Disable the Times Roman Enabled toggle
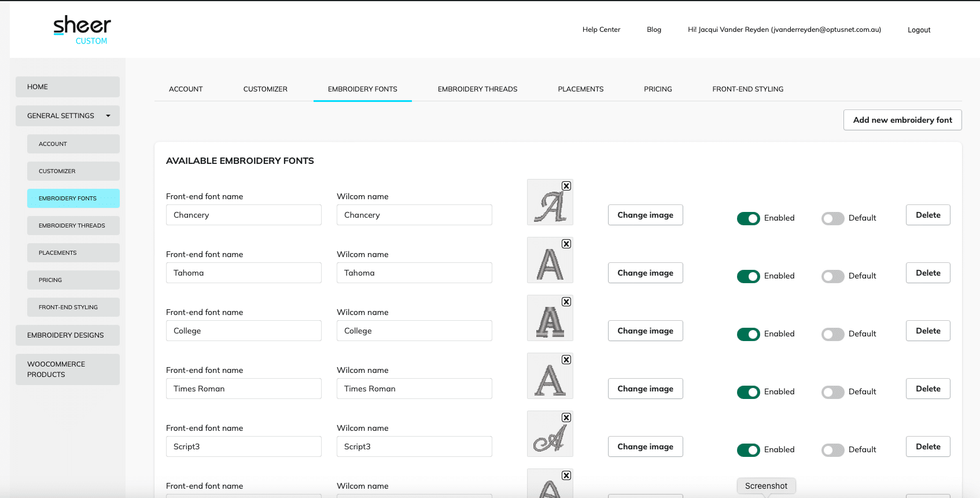Viewport: 980px width, 498px height. (x=749, y=392)
